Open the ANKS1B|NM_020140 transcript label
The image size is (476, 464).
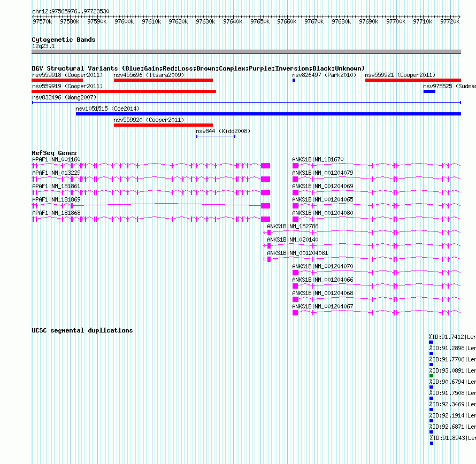click(x=293, y=239)
